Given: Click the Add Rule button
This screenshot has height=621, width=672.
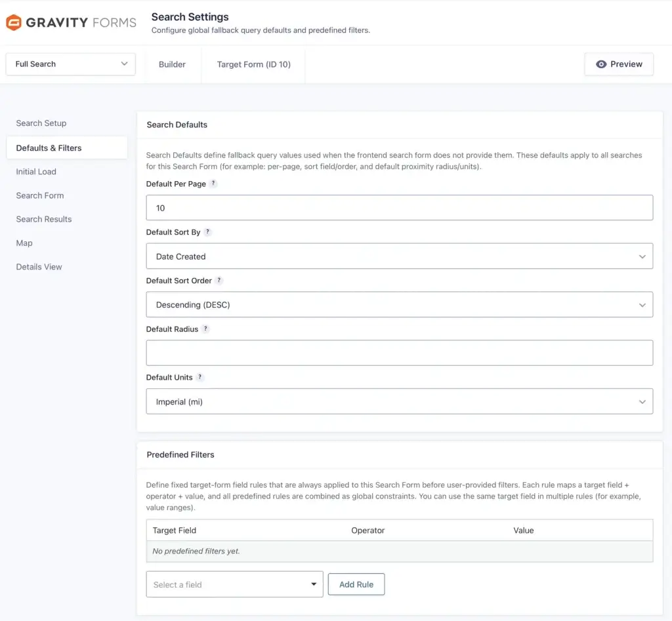Looking at the screenshot, I should click(356, 584).
